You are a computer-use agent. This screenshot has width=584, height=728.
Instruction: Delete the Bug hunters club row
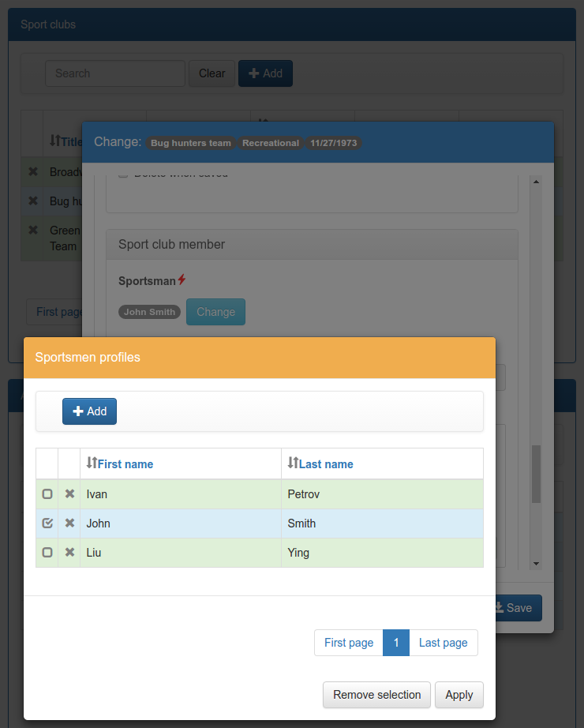point(33,201)
